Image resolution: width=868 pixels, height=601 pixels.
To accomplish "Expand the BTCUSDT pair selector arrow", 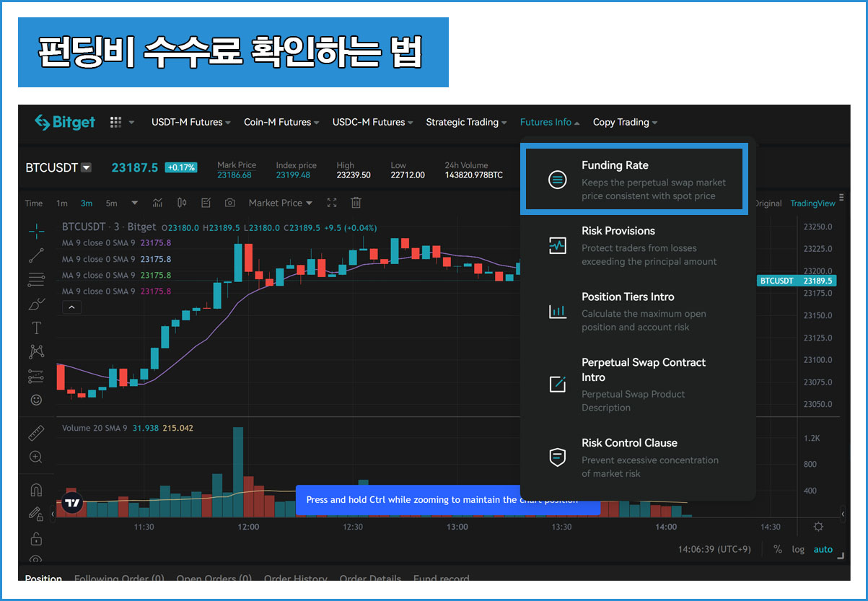I will [x=87, y=167].
